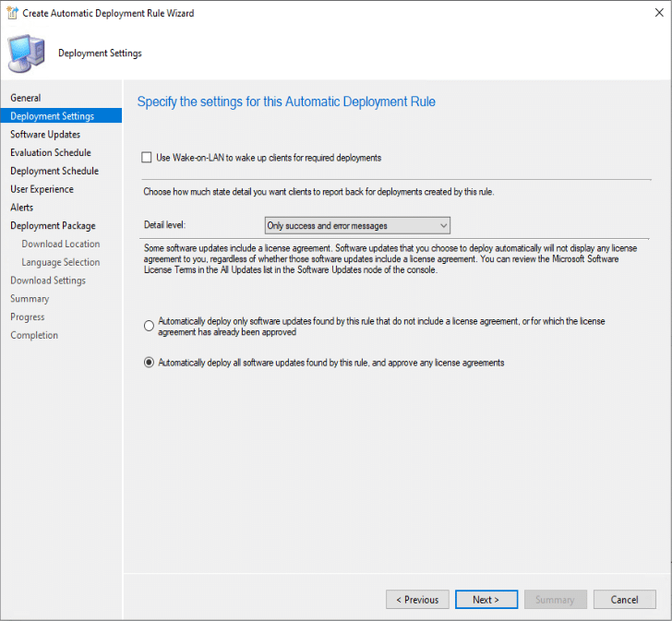Open the Deployment Package step
Image resolution: width=672 pixels, height=621 pixels.
pos(53,226)
